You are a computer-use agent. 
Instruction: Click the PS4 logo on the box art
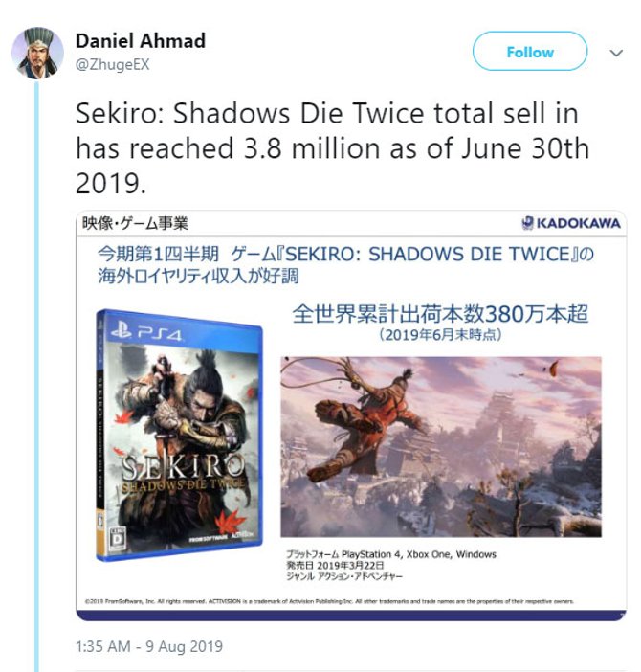pyautogui.click(x=146, y=332)
